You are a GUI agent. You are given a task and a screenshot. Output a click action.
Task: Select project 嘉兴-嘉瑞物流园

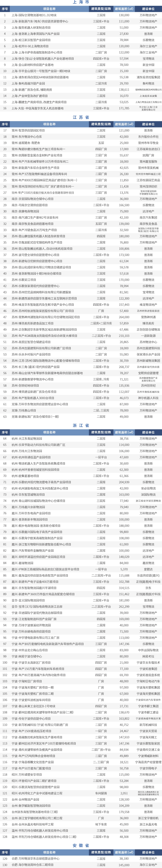[23, 563]
